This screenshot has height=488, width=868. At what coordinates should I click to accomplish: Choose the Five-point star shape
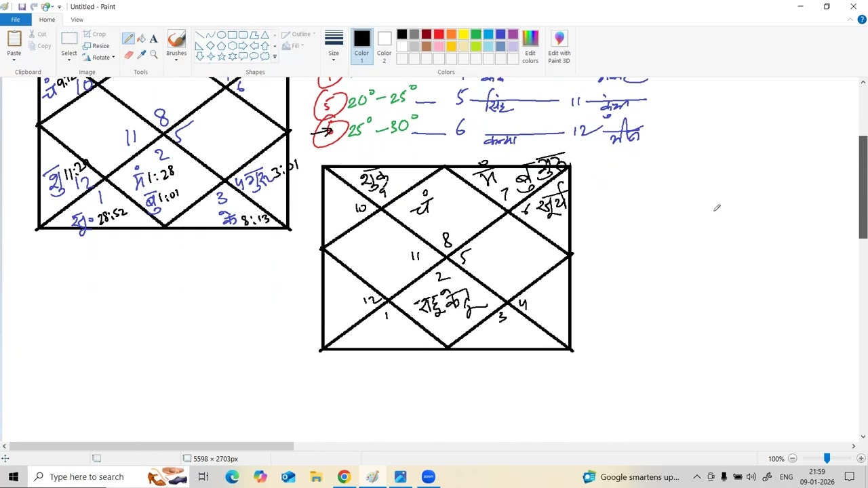click(x=221, y=56)
